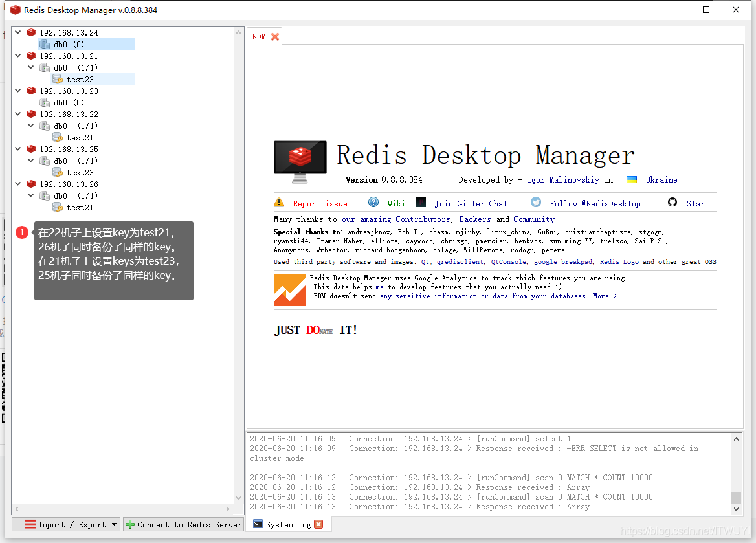
Task: Open the Follow @RedisDesktop link
Action: tap(595, 203)
